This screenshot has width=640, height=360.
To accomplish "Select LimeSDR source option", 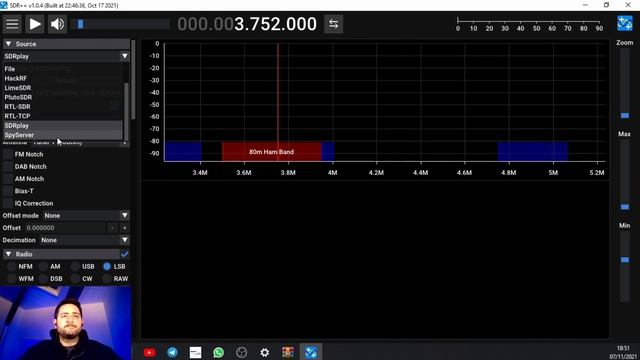I will point(63,88).
